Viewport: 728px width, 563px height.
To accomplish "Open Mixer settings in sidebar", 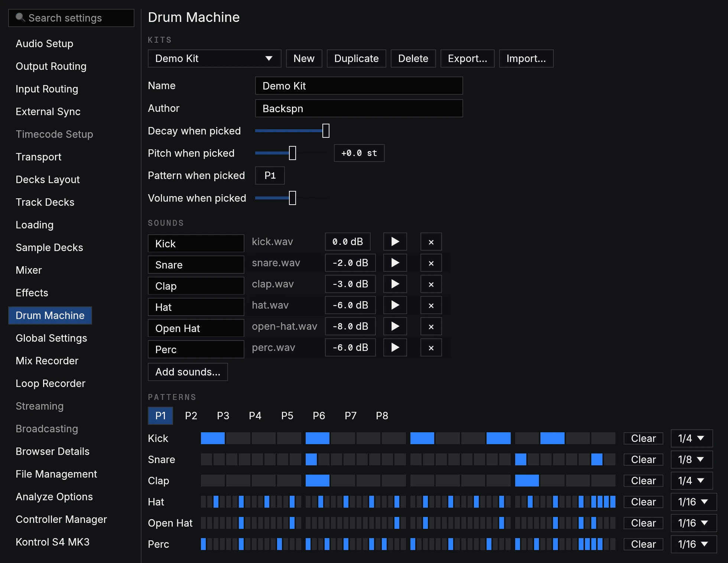I will tap(29, 270).
